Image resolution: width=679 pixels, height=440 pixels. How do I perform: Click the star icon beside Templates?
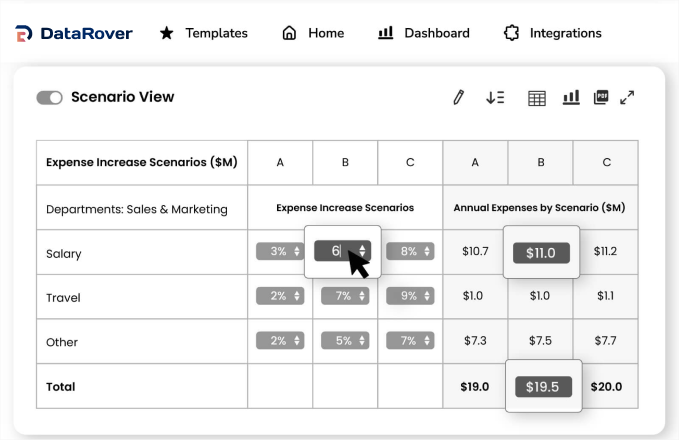(x=167, y=33)
